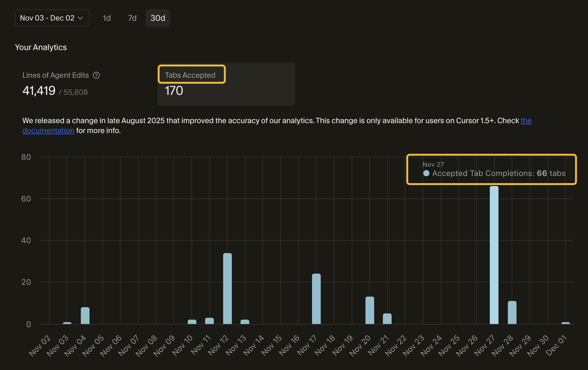The width and height of the screenshot is (588, 370).
Task: Select the 41,419 Lines of Agent Edits metric
Action: pos(39,91)
